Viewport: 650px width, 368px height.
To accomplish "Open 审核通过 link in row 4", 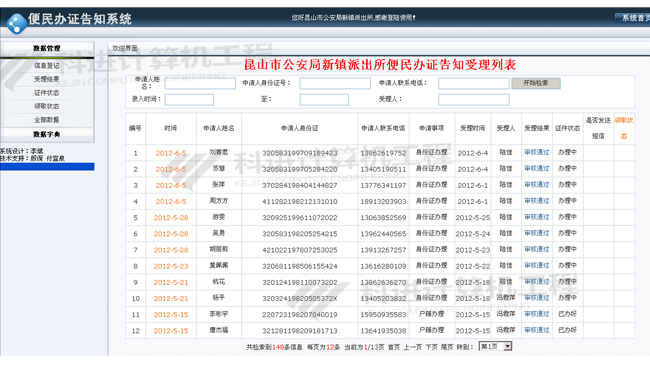I will (536, 201).
